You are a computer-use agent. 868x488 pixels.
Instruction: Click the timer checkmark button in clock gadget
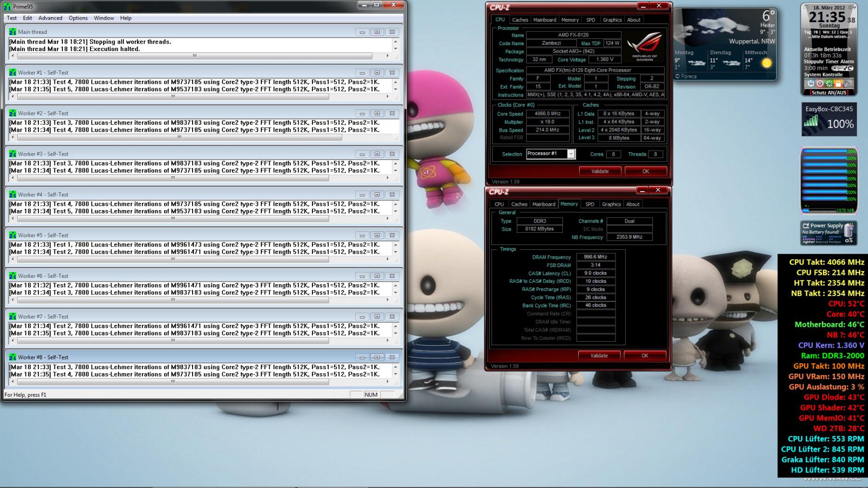pyautogui.click(x=845, y=68)
